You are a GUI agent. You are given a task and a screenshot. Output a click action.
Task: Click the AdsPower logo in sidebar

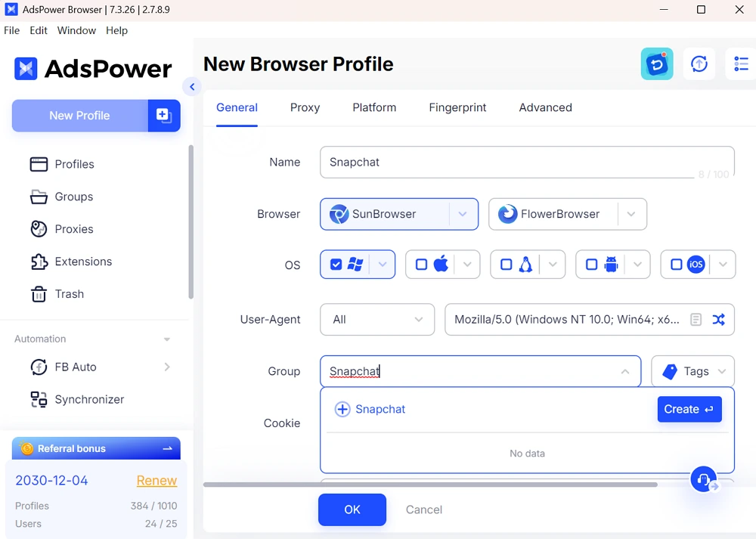pos(93,69)
